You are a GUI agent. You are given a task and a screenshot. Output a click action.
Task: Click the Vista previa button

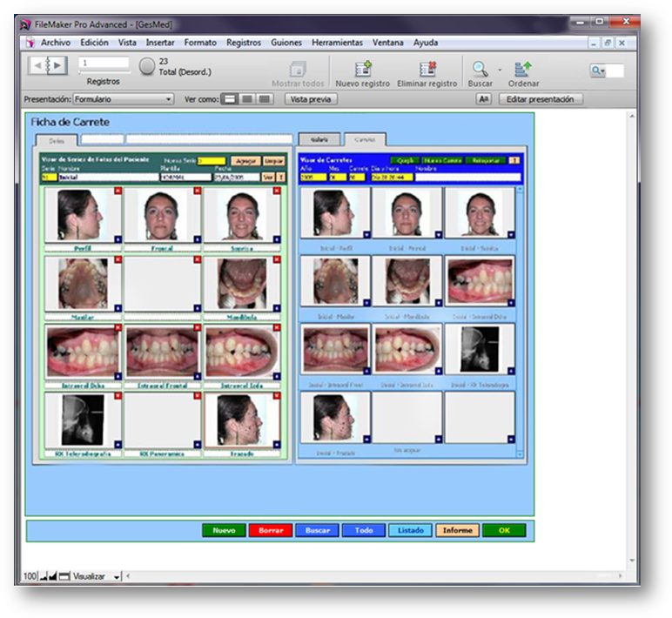pyautogui.click(x=311, y=99)
